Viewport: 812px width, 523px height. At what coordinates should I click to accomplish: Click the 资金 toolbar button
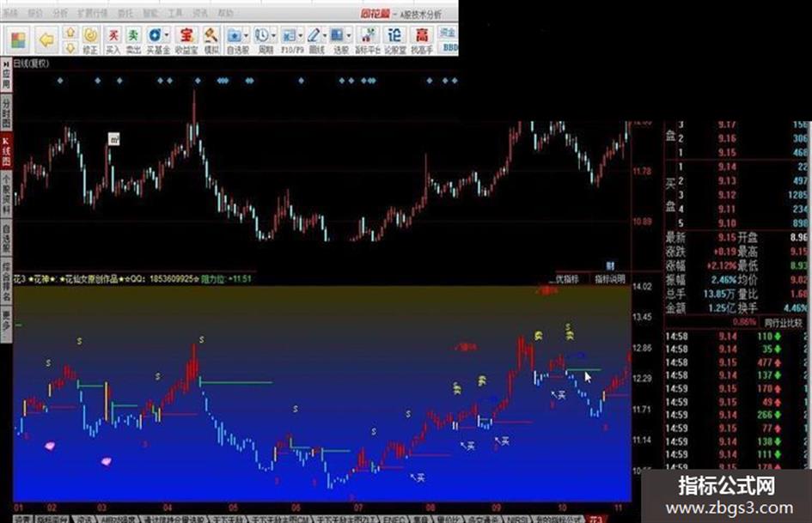448,33
